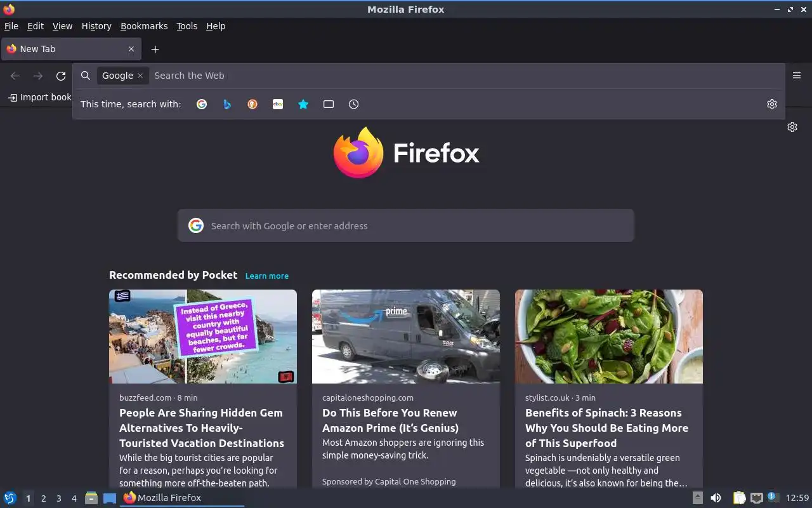This screenshot has height=508, width=812.
Task: Open the Edit menu
Action: coord(36,26)
